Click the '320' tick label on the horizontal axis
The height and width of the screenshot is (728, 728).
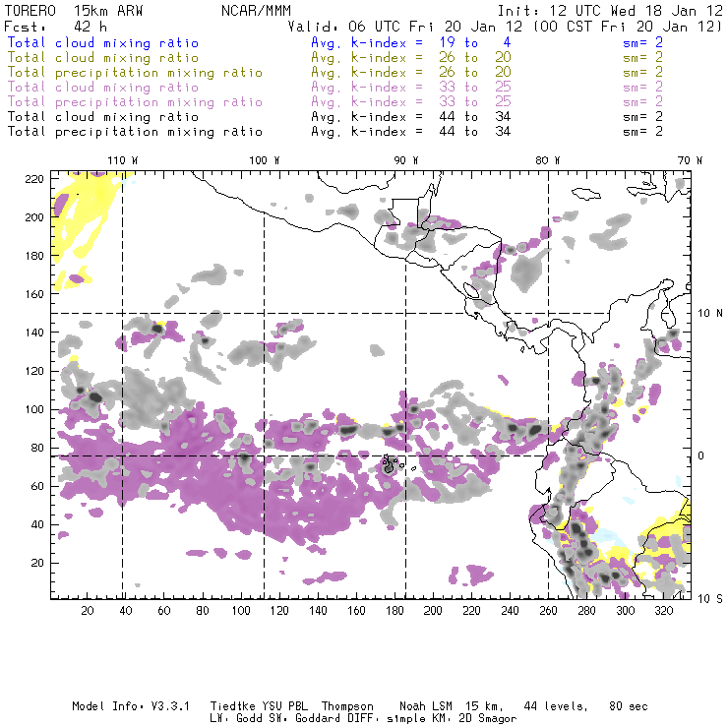coord(664,611)
